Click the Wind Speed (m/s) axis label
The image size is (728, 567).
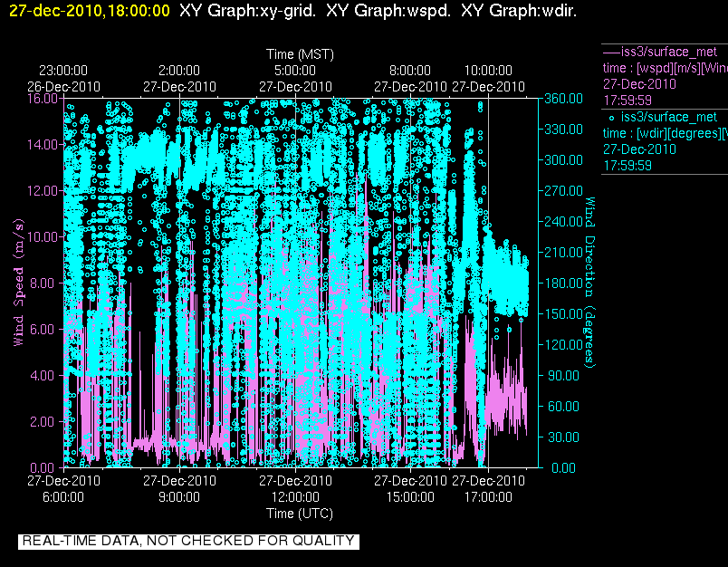click(x=18, y=288)
